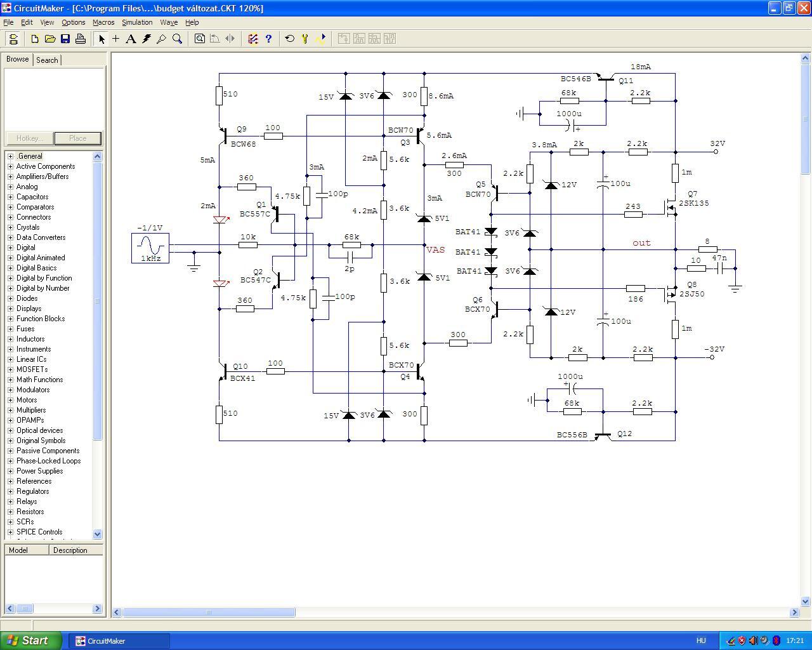Open the Wave menu
The image size is (812, 650).
[x=169, y=22]
